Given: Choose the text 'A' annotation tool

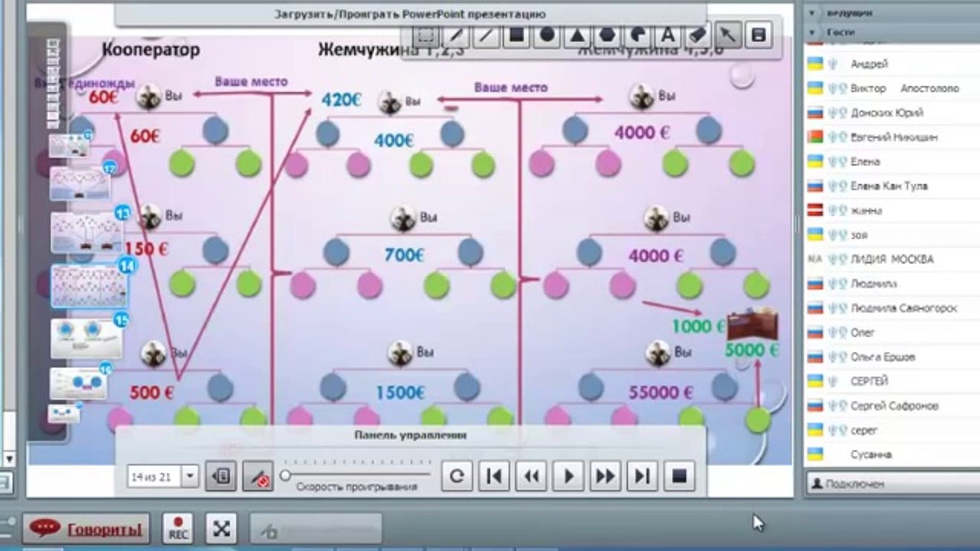Looking at the screenshot, I should 668,35.
